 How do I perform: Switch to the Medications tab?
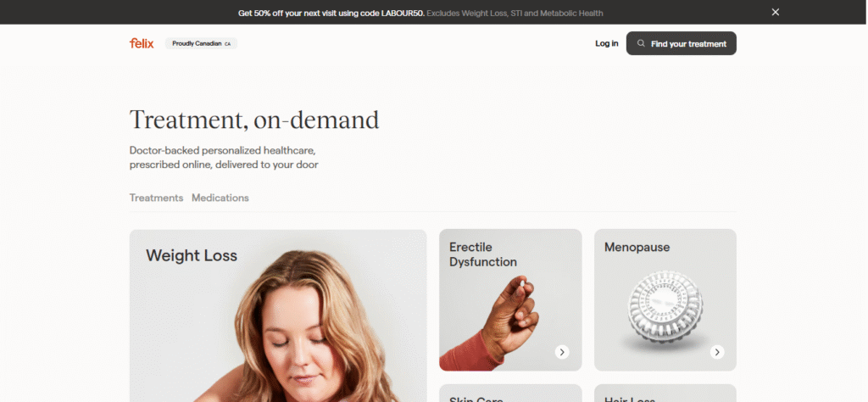(x=220, y=198)
